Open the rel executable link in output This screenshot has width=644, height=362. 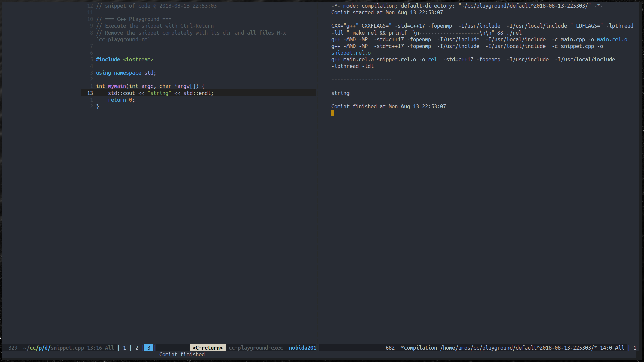point(432,59)
